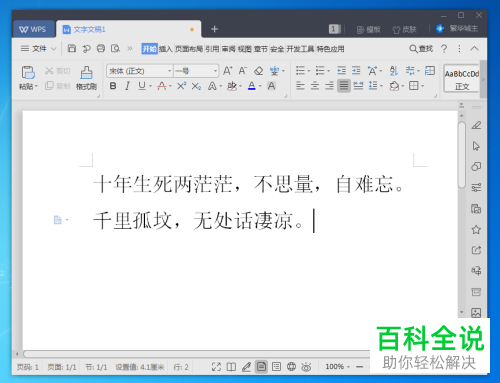The image size is (500, 383).
Task: Open the font size 一号 dropdown
Action: point(215,71)
